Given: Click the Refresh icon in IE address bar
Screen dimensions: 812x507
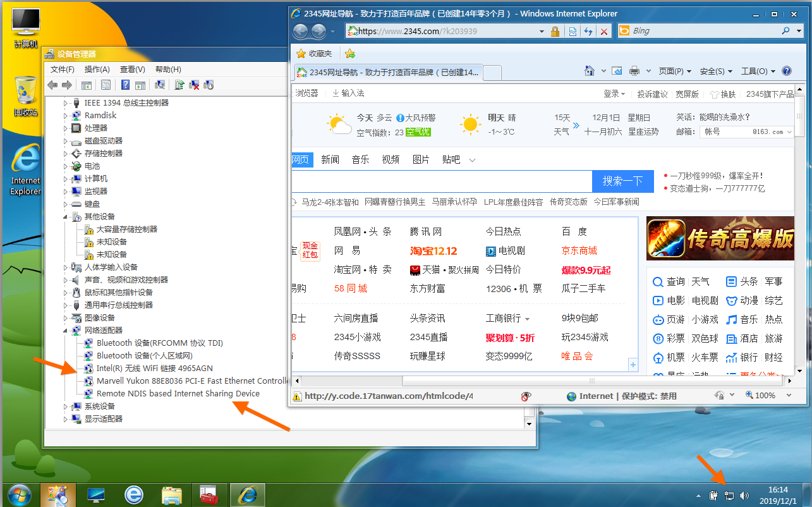Looking at the screenshot, I should tap(588, 31).
